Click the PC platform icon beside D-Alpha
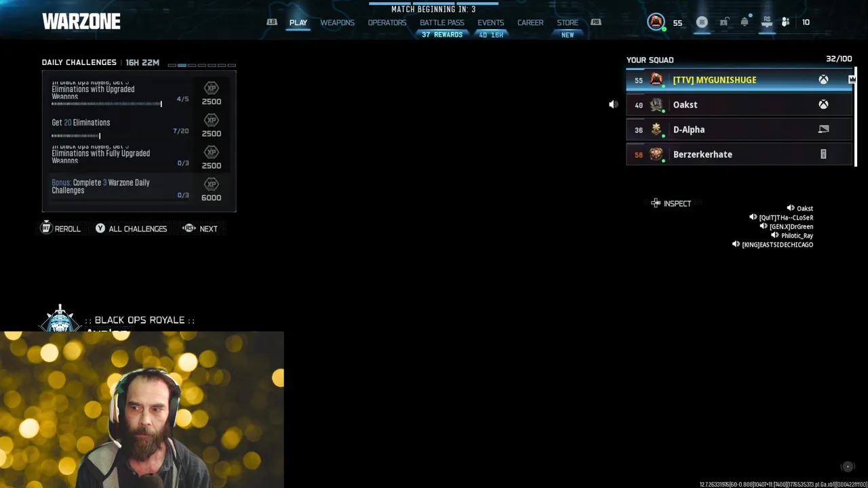The image size is (868, 488). (823, 129)
